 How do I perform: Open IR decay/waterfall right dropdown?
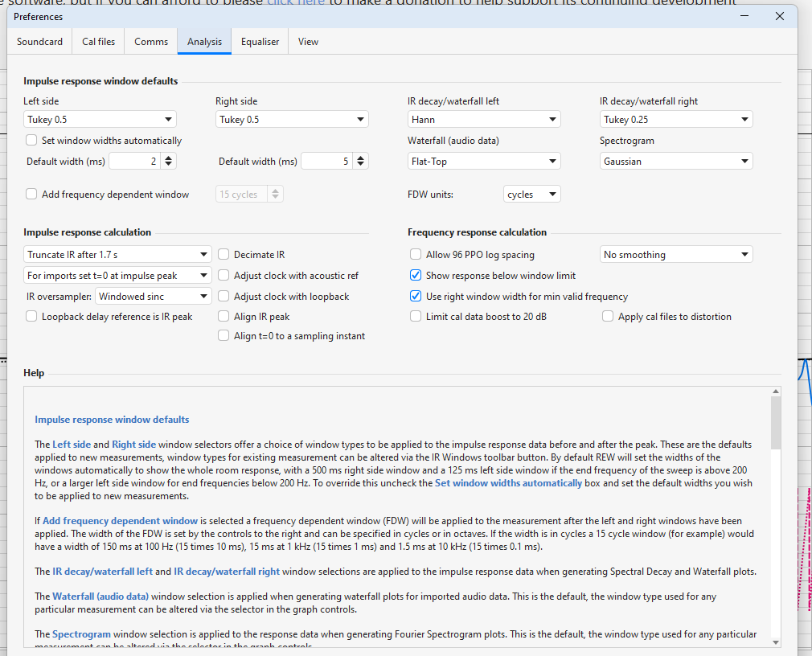coord(676,120)
